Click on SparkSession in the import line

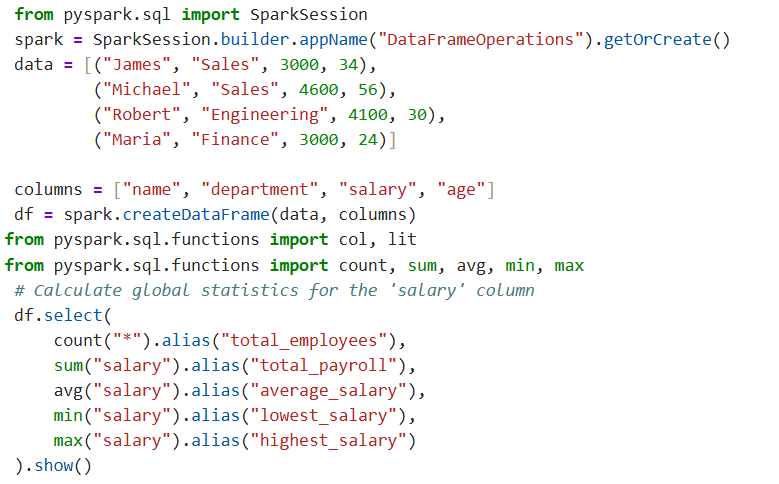(x=309, y=14)
